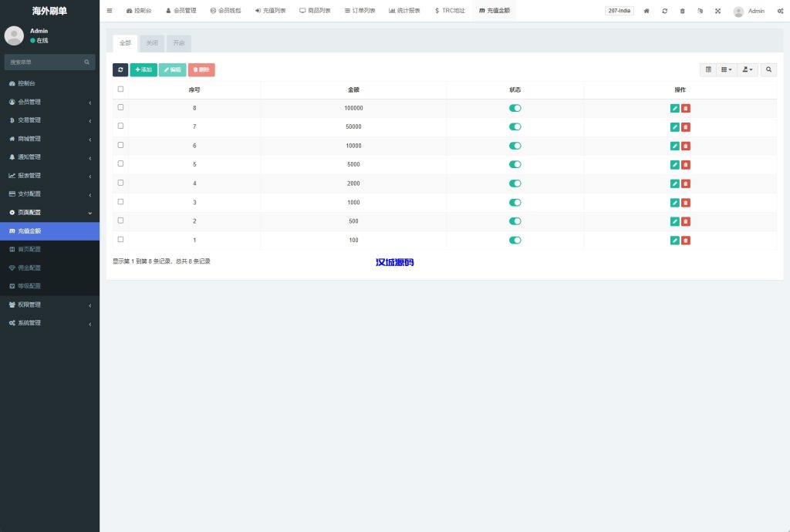Screen dimensions: 790x532
Task: Click the home icon in top right header
Action: tap(647, 11)
